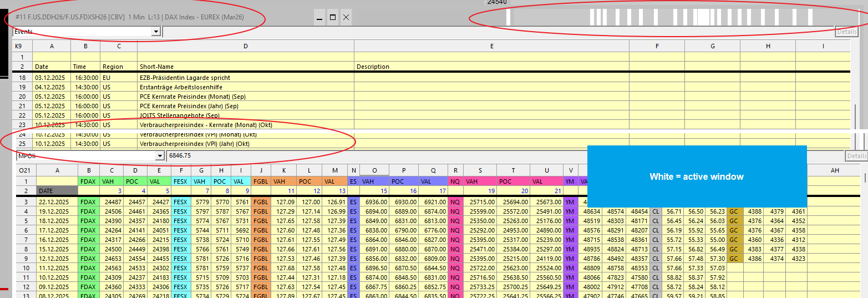Click the blue 'White = active window' box
This screenshot has width=868, height=298.
point(696,176)
